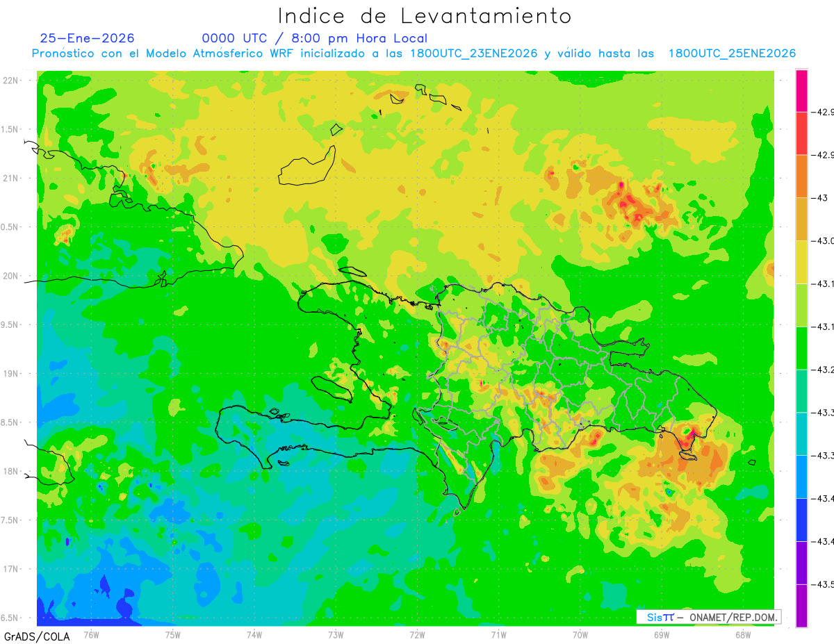Click the '72W' longitude label
The image size is (834, 644).
(x=417, y=634)
